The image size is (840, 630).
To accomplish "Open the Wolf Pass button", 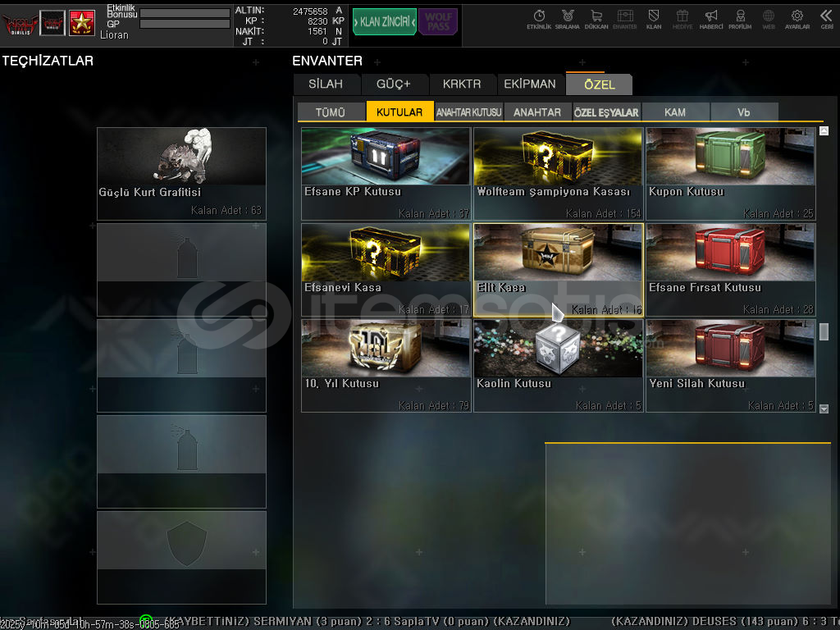I will 438,22.
